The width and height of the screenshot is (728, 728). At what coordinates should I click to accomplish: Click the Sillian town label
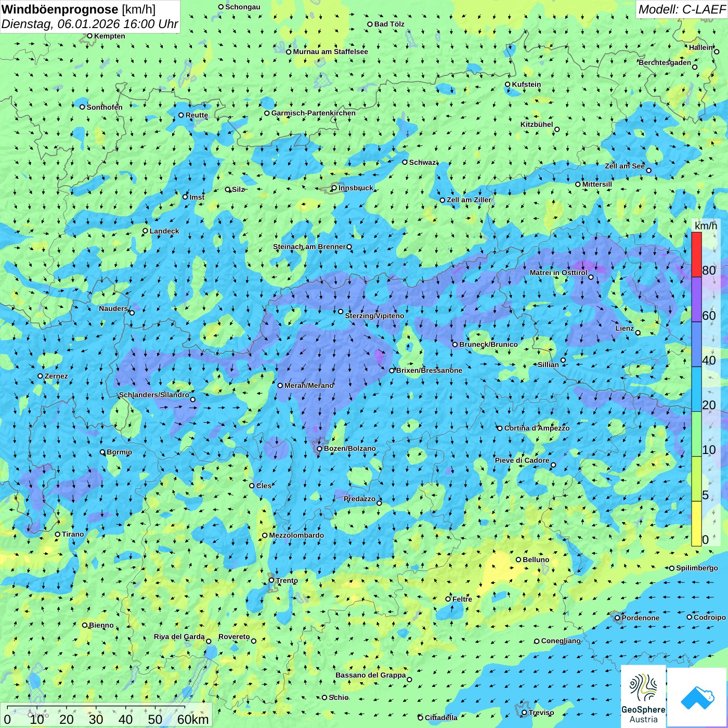pyautogui.click(x=548, y=365)
